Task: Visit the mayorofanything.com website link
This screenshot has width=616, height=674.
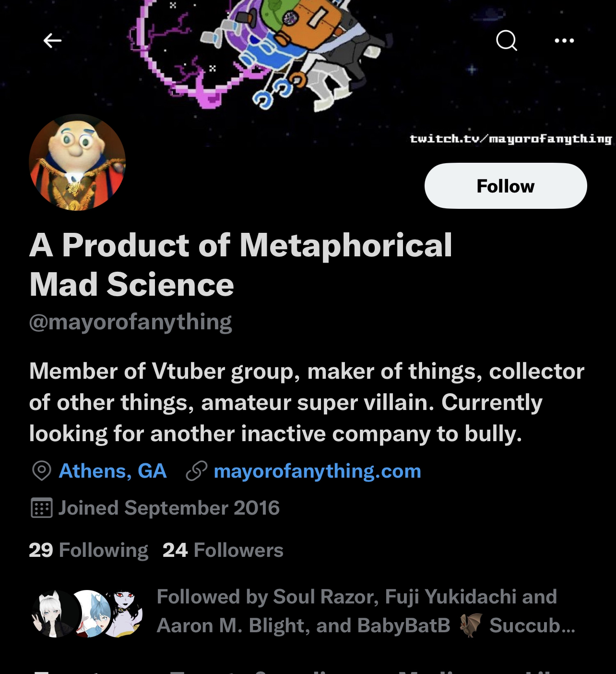Action: 317,471
